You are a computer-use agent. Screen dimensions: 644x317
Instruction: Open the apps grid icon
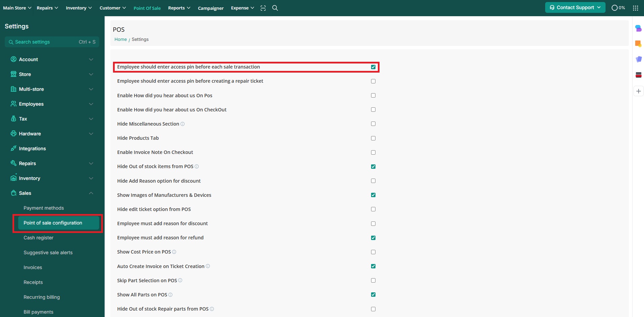(636, 8)
